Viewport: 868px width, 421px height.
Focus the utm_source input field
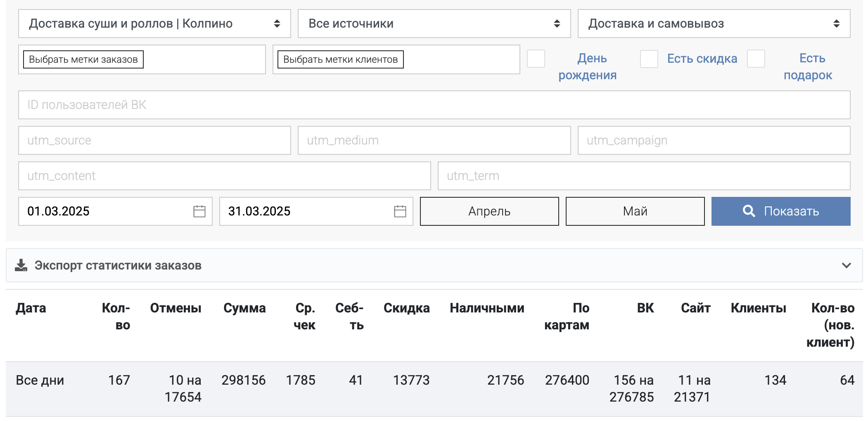point(154,140)
